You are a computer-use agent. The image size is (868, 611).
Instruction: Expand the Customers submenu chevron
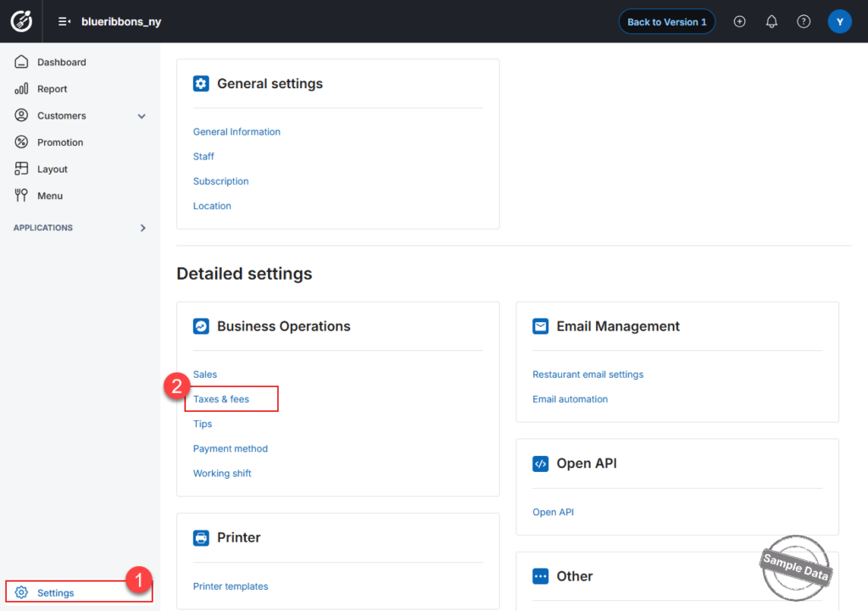pos(142,116)
